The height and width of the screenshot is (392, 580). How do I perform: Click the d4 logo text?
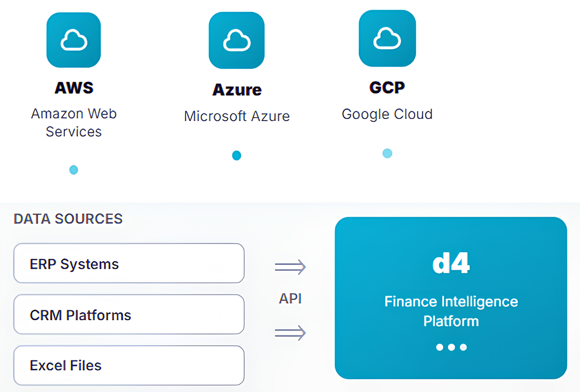tap(451, 264)
